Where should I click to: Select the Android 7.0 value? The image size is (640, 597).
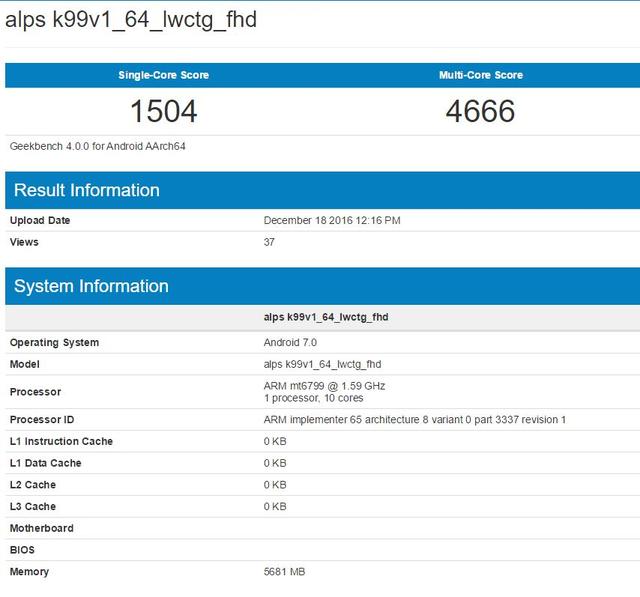click(x=290, y=342)
